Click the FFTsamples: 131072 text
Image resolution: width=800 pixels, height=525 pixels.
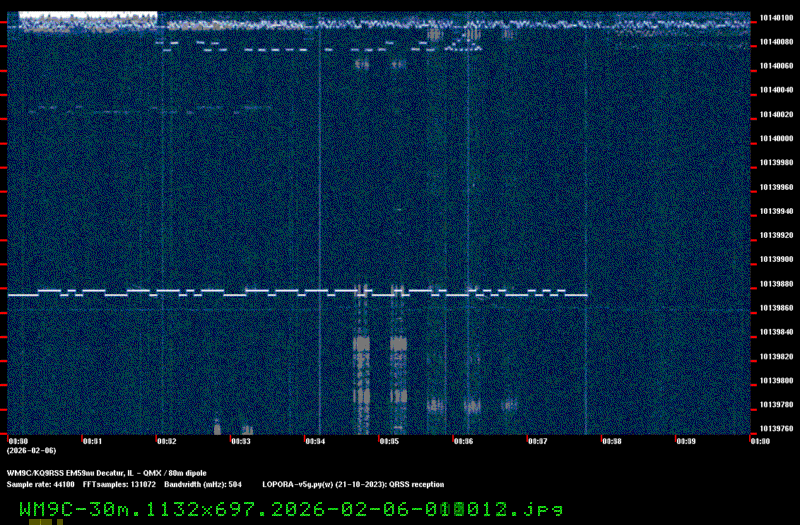119,485
